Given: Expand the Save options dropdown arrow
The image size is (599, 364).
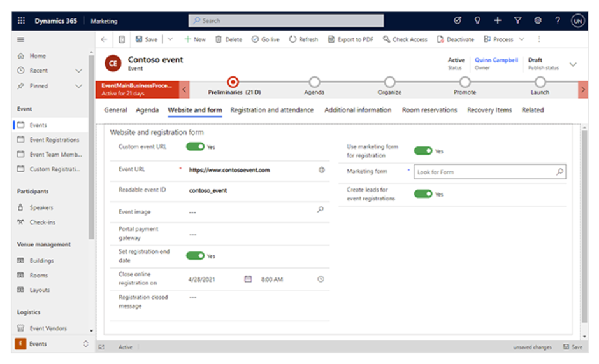Looking at the screenshot, I should [170, 39].
